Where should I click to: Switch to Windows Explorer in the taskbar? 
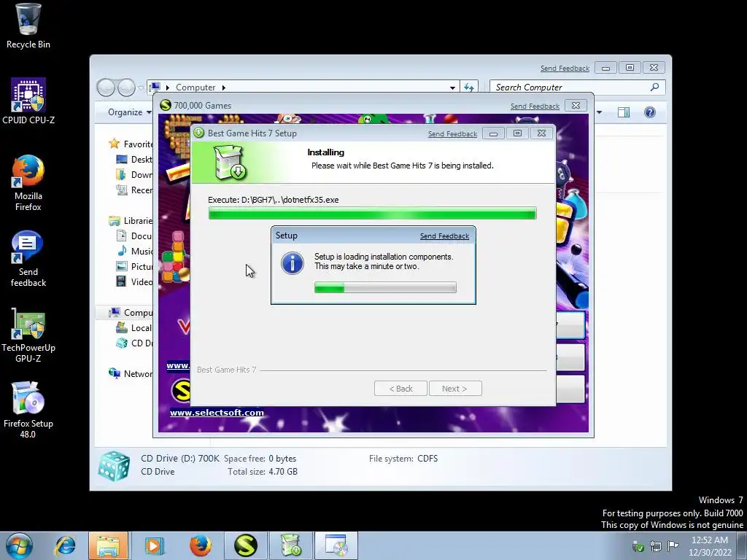click(108, 545)
